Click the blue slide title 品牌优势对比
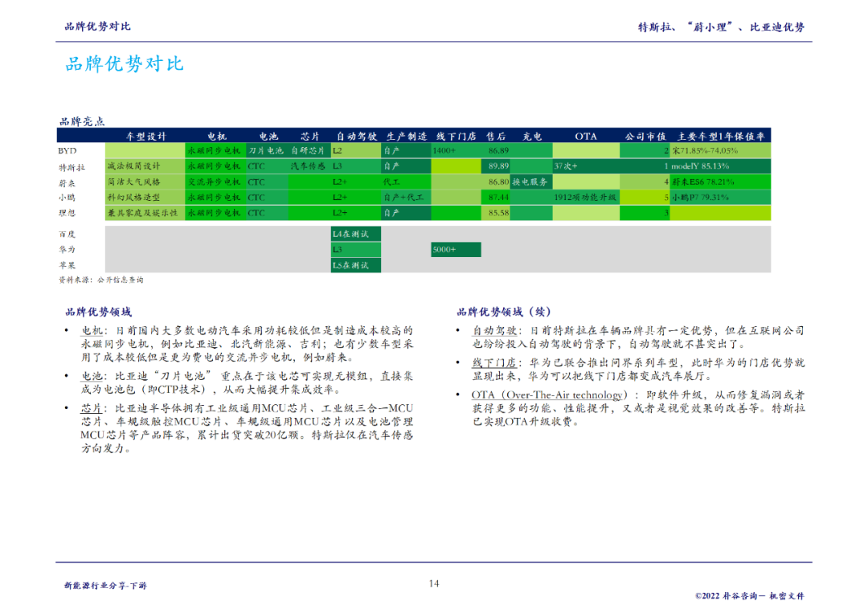868x601 pixels. pos(124,63)
